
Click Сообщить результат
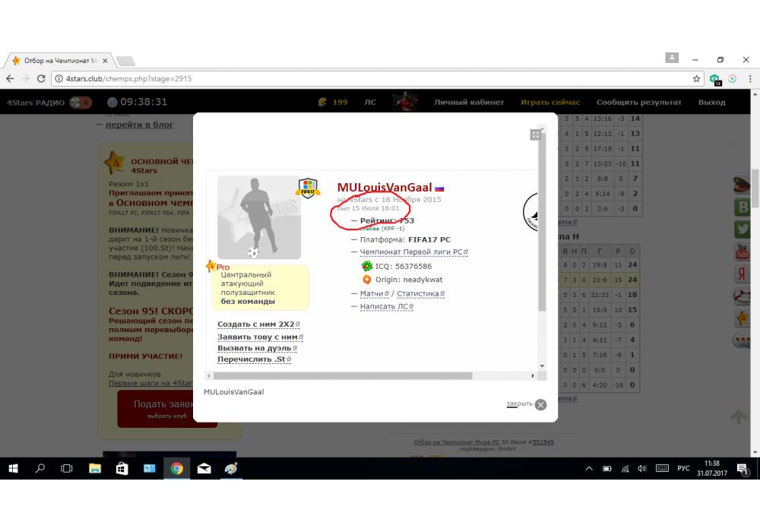tap(639, 103)
